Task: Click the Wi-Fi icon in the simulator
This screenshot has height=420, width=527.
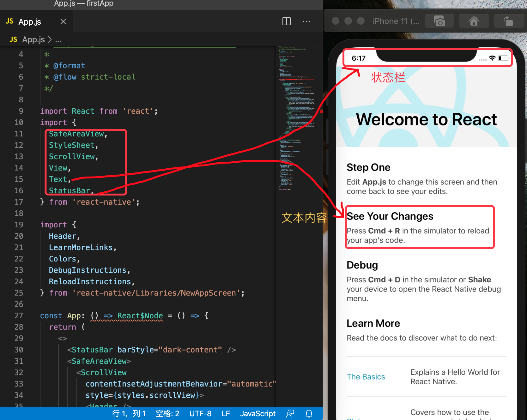Action: (x=492, y=58)
